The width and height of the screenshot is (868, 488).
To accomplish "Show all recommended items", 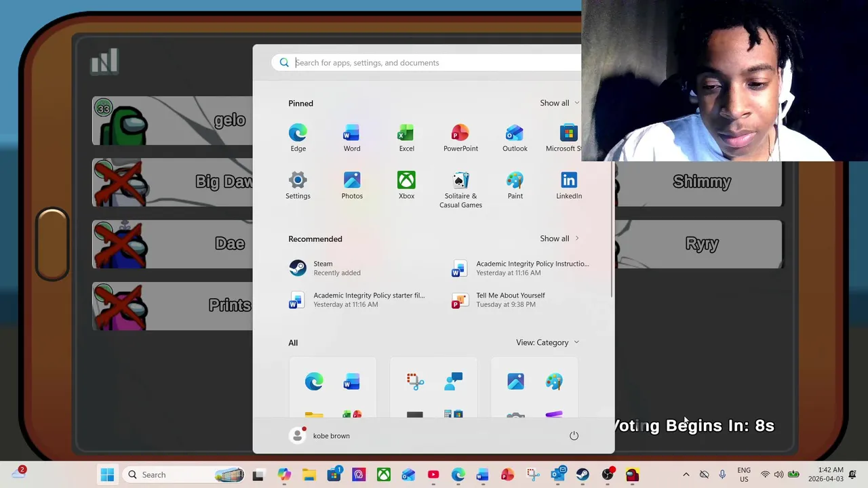I will 559,239.
